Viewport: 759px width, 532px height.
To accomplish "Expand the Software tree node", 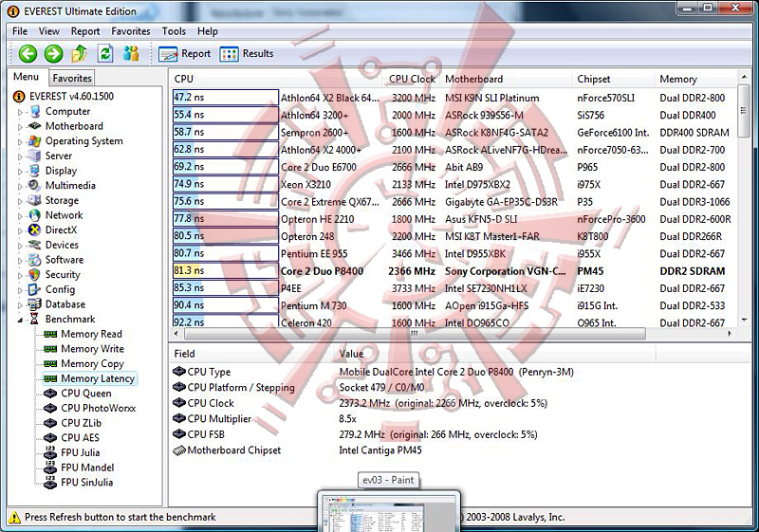I will tap(20, 261).
